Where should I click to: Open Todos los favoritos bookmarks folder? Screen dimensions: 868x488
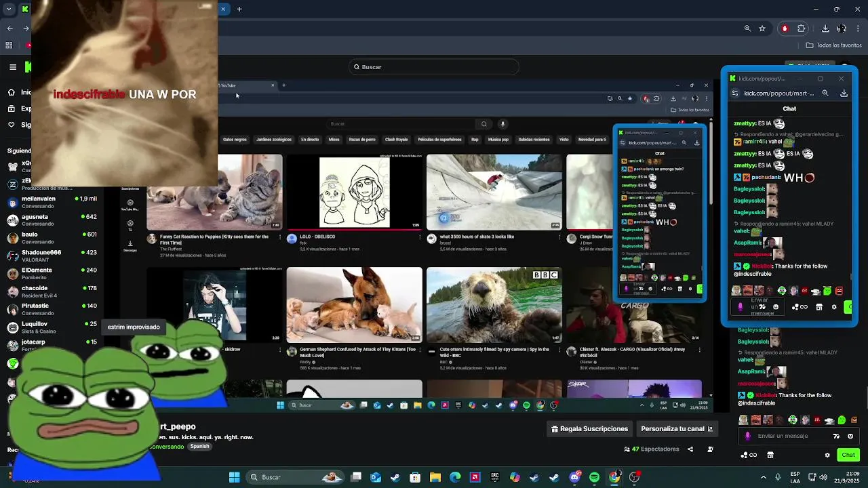coord(833,45)
